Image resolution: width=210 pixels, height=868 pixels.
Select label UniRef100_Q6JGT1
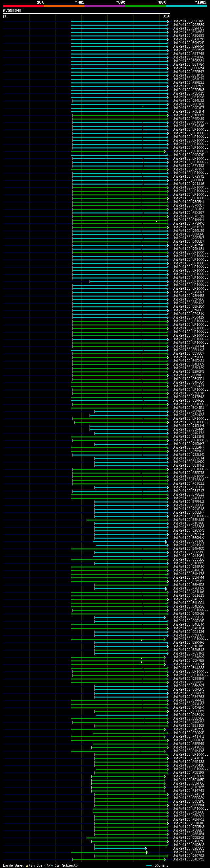(x=188, y=79)
